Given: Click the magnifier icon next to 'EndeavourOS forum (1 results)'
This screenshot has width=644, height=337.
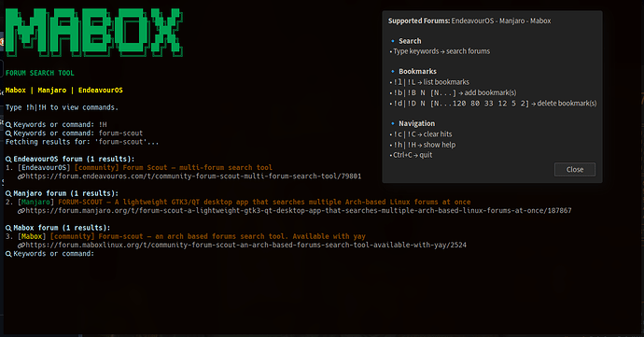Looking at the screenshot, I should [x=8, y=159].
